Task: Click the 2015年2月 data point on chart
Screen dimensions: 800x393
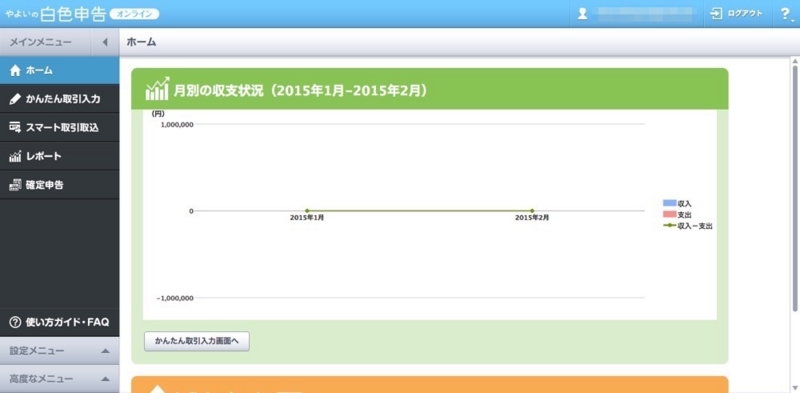Action: [x=532, y=210]
